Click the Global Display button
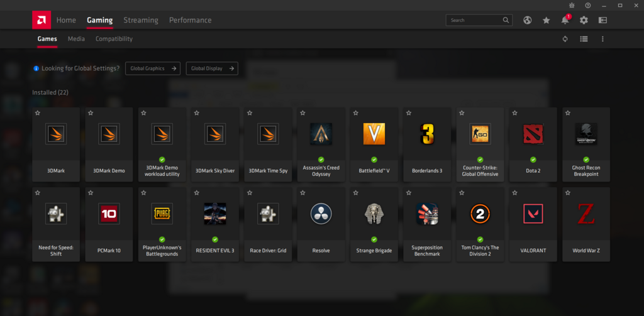The height and width of the screenshot is (316, 644). [x=212, y=68]
